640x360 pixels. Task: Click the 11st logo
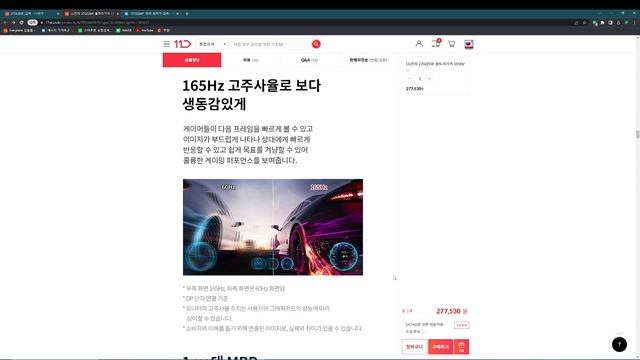[x=182, y=44]
